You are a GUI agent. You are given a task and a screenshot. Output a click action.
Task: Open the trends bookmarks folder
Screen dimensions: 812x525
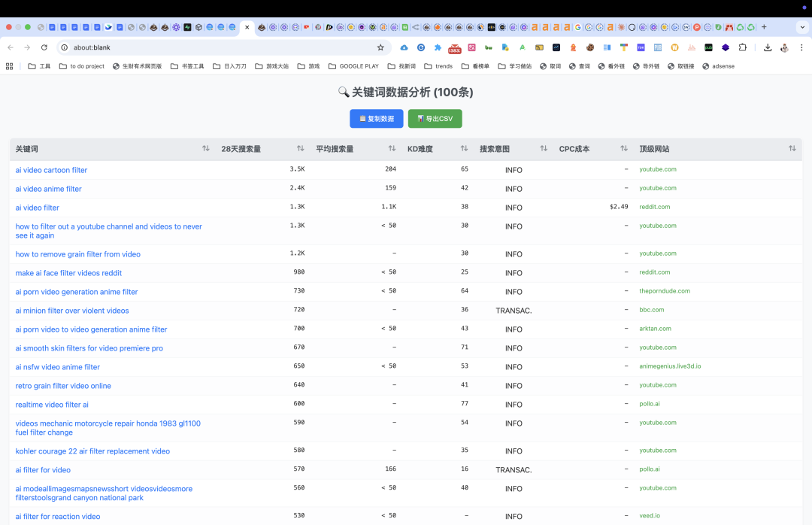coord(438,66)
